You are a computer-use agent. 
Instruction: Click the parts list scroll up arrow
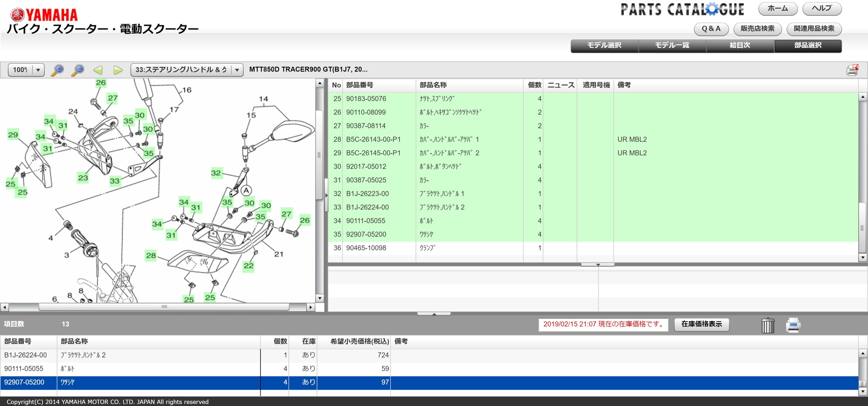(x=863, y=97)
